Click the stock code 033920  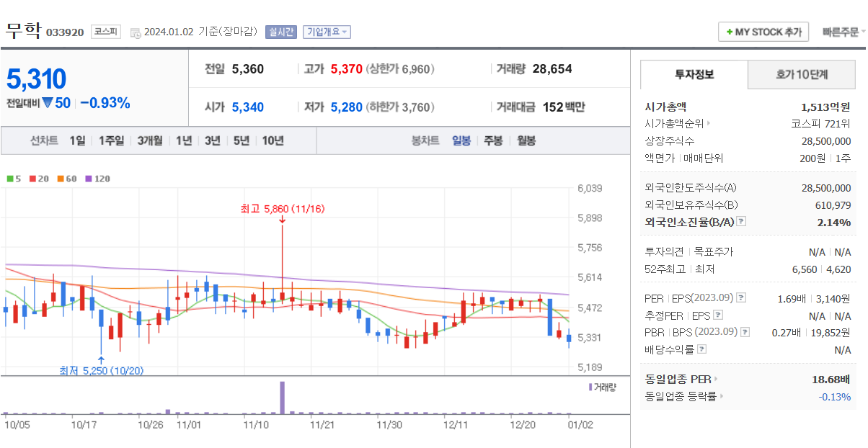click(x=65, y=32)
